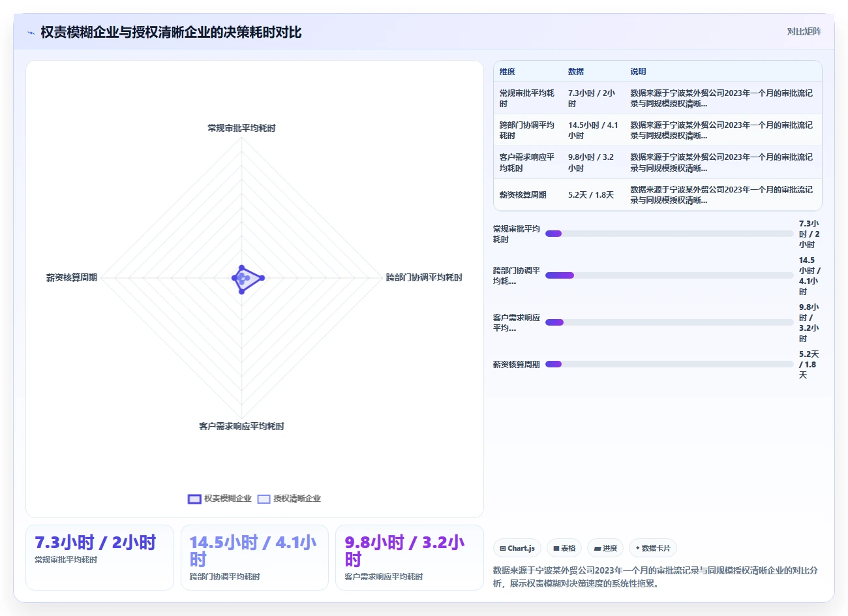Viewport: 848px width, 616px height.
Task: Toggle the 授权清晰企业 legend item
Action: [x=290, y=499]
